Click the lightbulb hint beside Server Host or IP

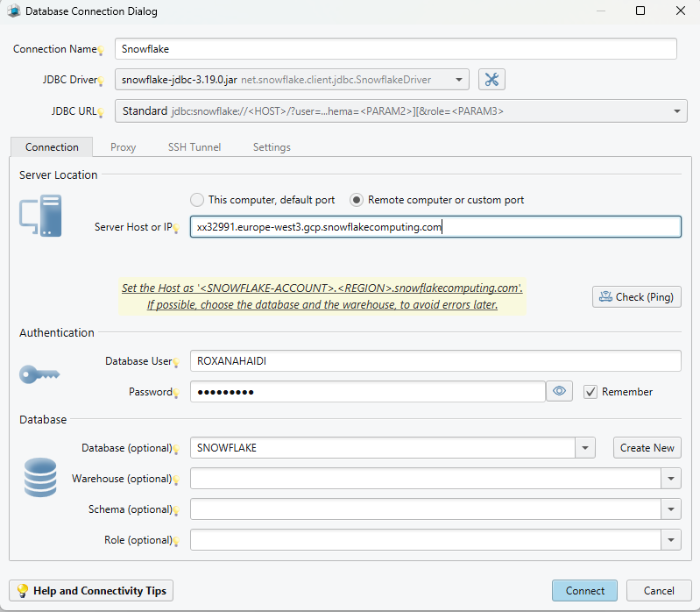click(178, 228)
